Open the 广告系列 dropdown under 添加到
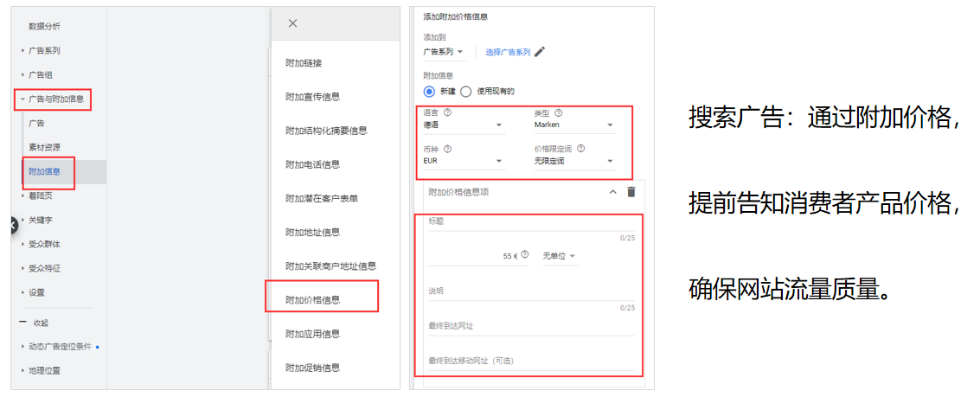980x397 pixels. click(x=444, y=52)
